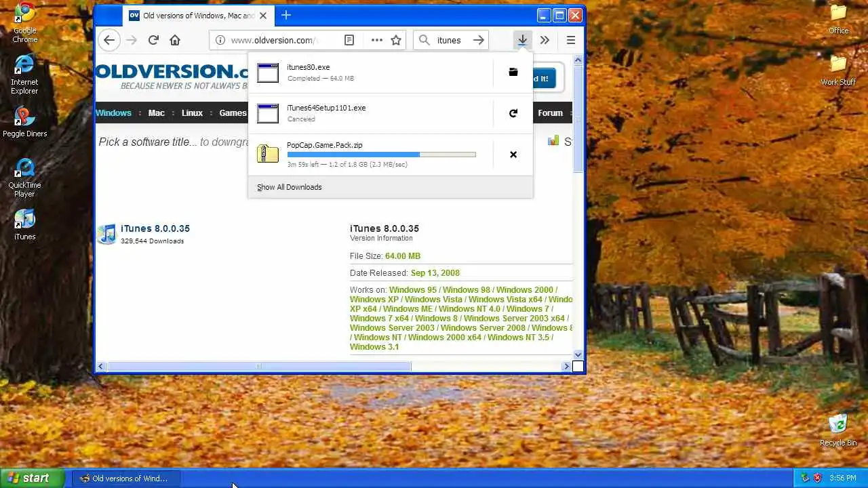Reload the current page

[153, 40]
